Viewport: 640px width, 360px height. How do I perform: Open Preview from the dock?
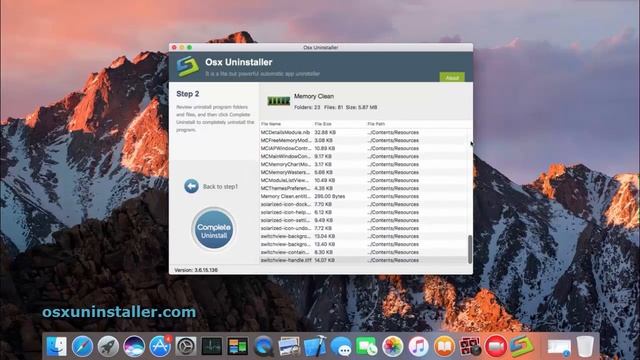click(x=289, y=347)
